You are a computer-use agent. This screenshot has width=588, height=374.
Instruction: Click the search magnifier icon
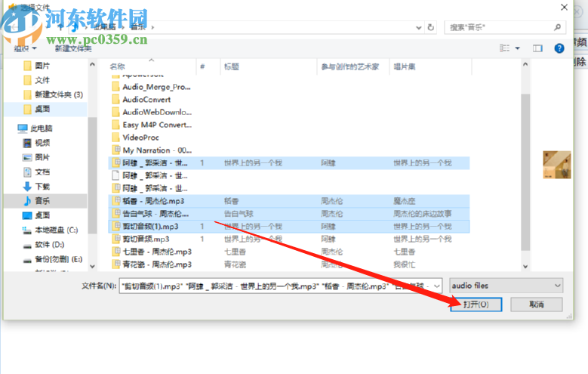click(x=557, y=27)
